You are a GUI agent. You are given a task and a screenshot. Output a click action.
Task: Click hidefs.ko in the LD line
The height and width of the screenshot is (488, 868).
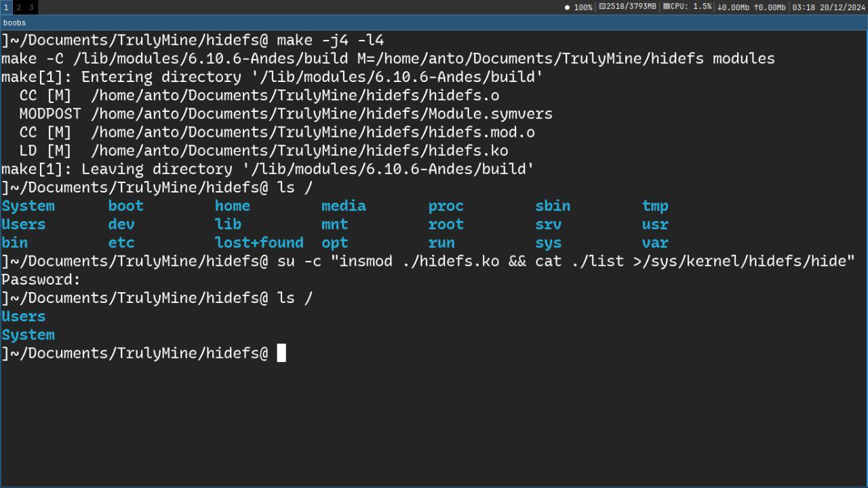(468, 150)
